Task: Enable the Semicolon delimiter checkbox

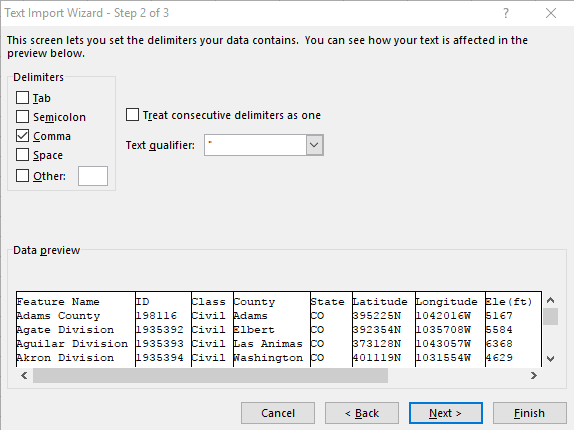Action: (x=22, y=117)
